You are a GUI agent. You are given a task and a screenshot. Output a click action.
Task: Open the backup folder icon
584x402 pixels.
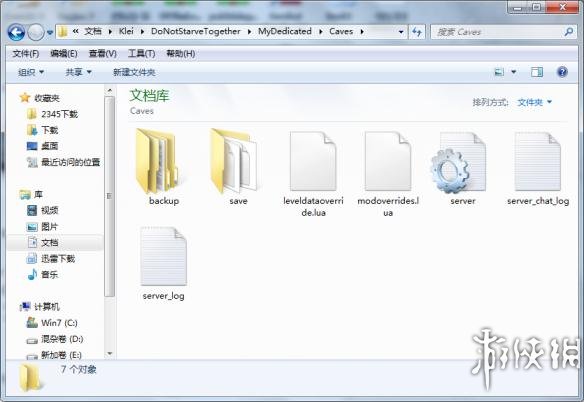156,161
